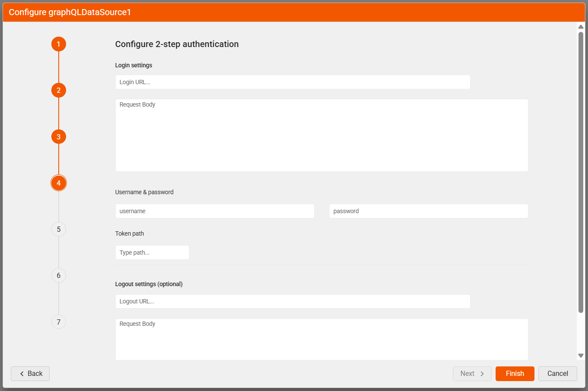Go to wizard step 1
This screenshot has height=391, width=588.
[59, 44]
